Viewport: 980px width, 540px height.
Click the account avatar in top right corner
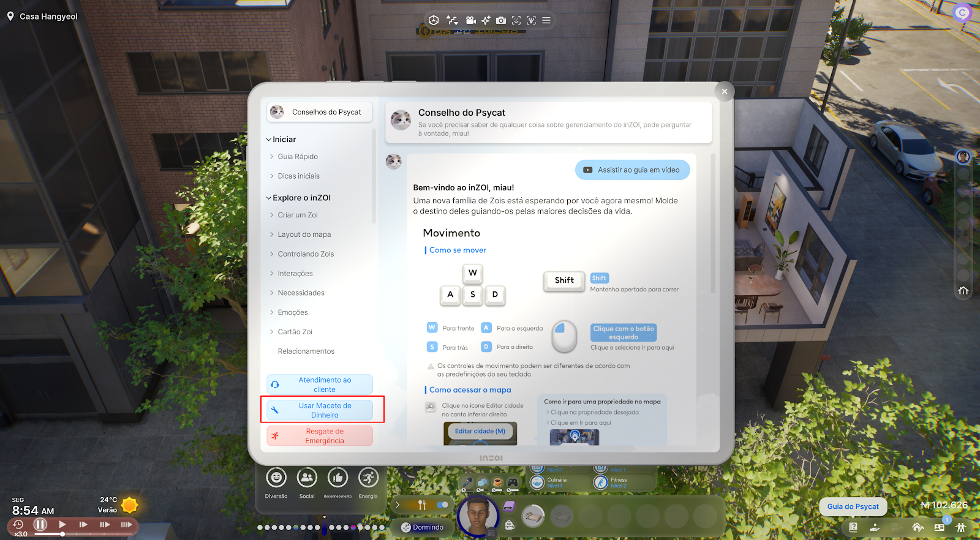pos(962,12)
